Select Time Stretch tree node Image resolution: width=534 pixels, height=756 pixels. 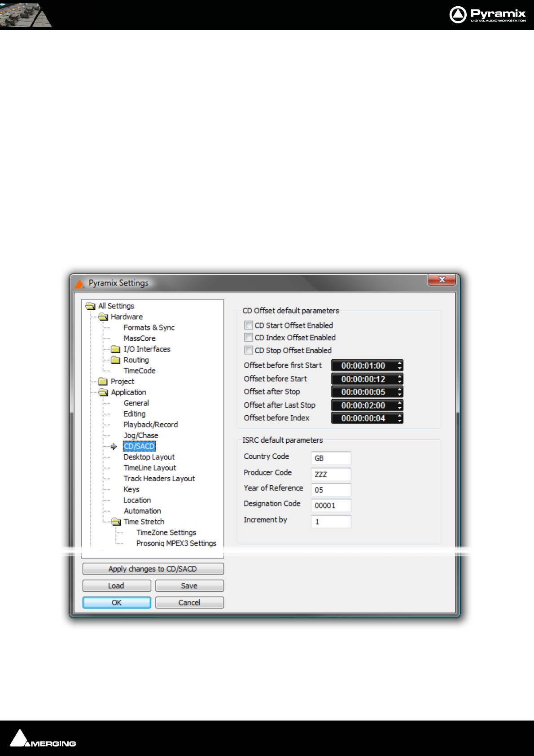click(x=144, y=522)
